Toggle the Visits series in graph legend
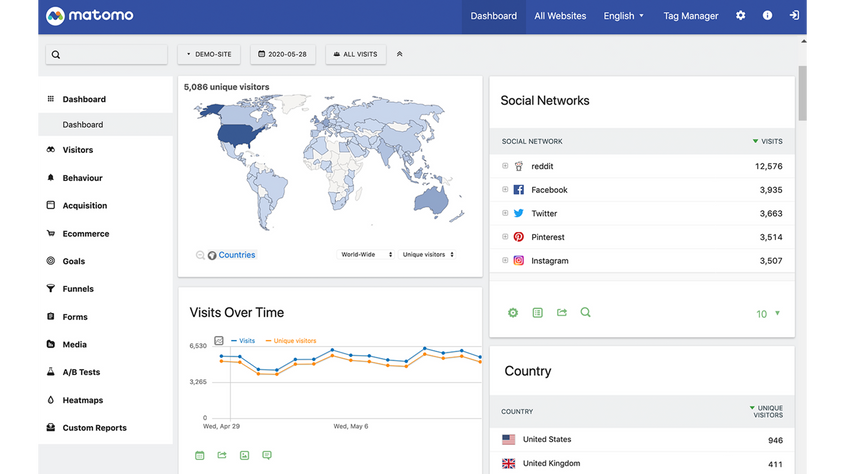The height and width of the screenshot is (474, 844). point(243,341)
